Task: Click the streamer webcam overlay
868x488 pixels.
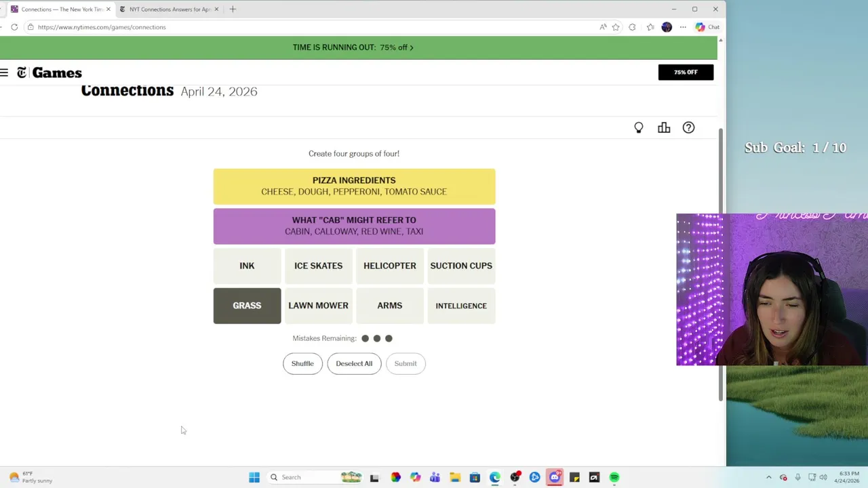Action: pos(772,290)
